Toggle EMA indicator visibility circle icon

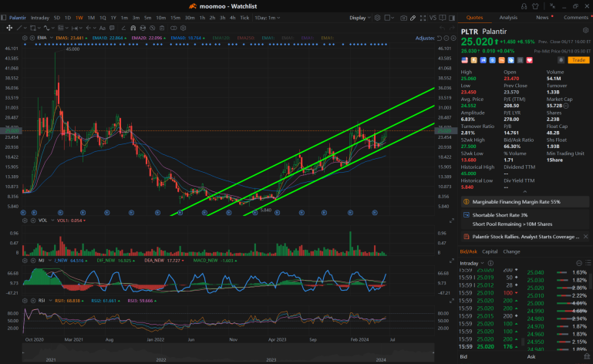32,38
